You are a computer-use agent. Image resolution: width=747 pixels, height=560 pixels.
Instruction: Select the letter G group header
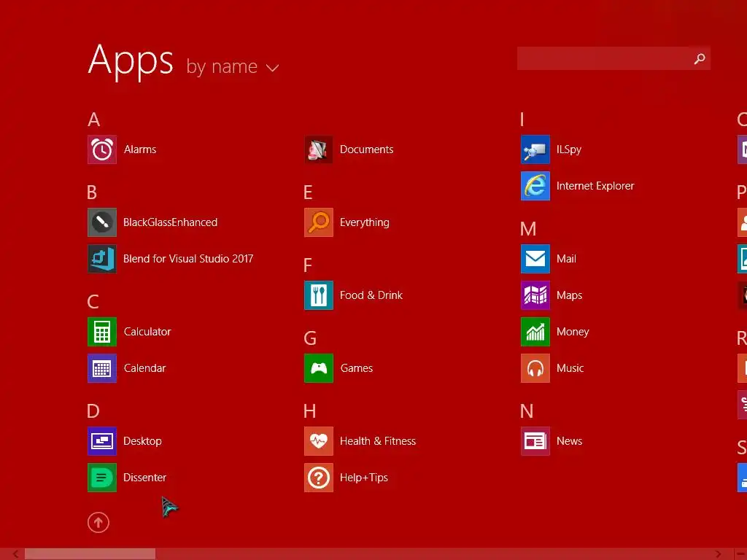[x=310, y=338]
